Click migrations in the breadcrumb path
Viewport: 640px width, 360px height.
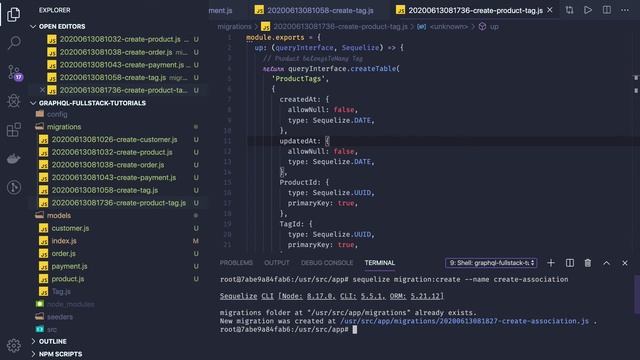click(x=234, y=27)
